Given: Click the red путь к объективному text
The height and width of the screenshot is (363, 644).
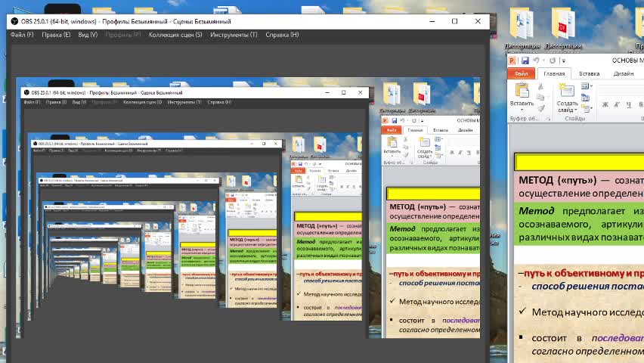Looking at the screenshot, I should 584,273.
